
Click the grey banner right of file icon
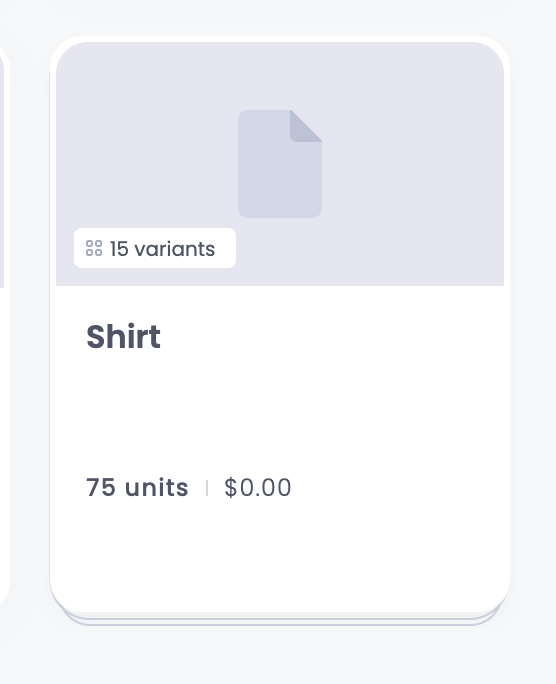[x=412, y=164]
